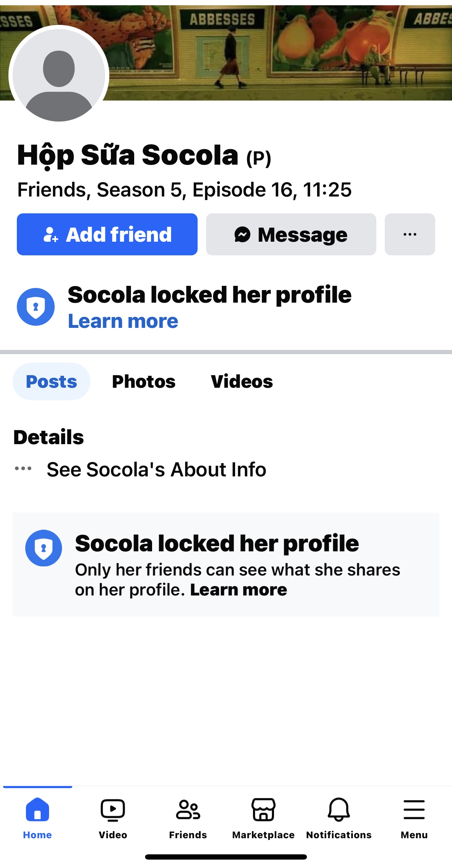Open the Video tab icon
452x868 pixels.
[113, 810]
